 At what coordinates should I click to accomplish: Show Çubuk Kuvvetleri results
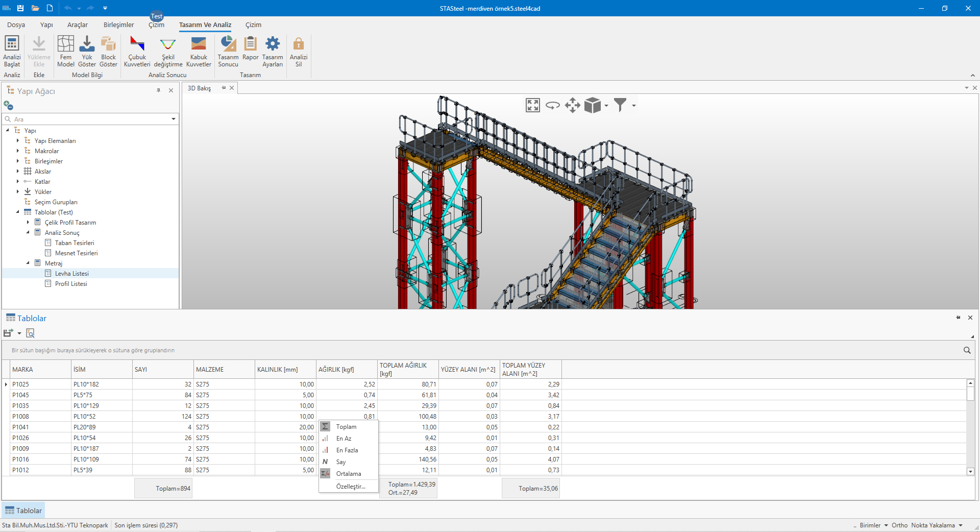pos(137,44)
